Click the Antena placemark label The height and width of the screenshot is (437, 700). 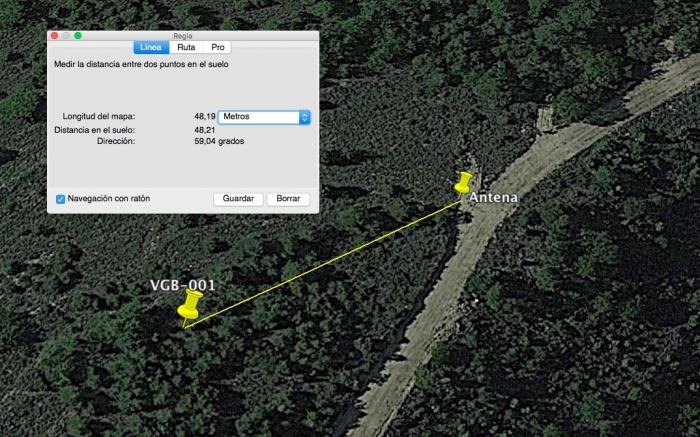pos(493,197)
